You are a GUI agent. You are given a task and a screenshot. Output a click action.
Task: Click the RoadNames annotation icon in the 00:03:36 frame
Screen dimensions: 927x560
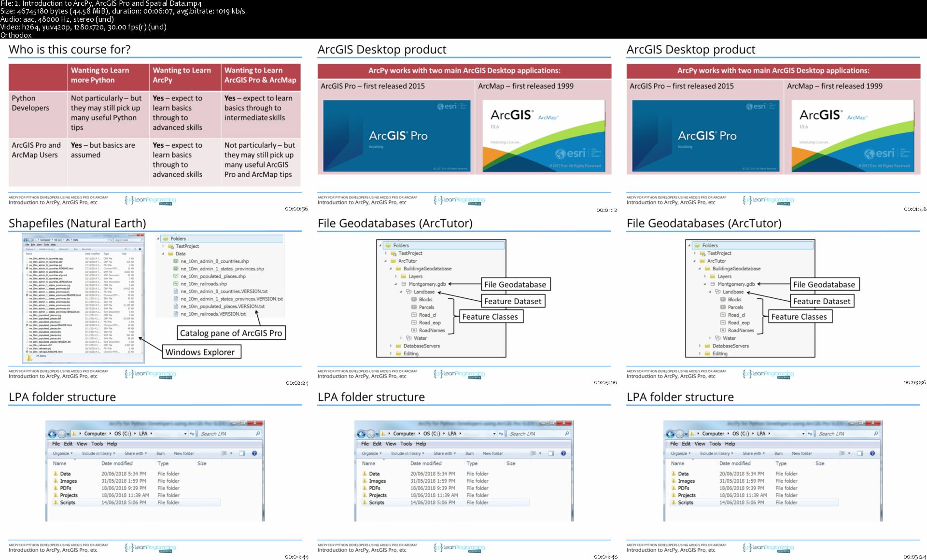pyautogui.click(x=723, y=330)
